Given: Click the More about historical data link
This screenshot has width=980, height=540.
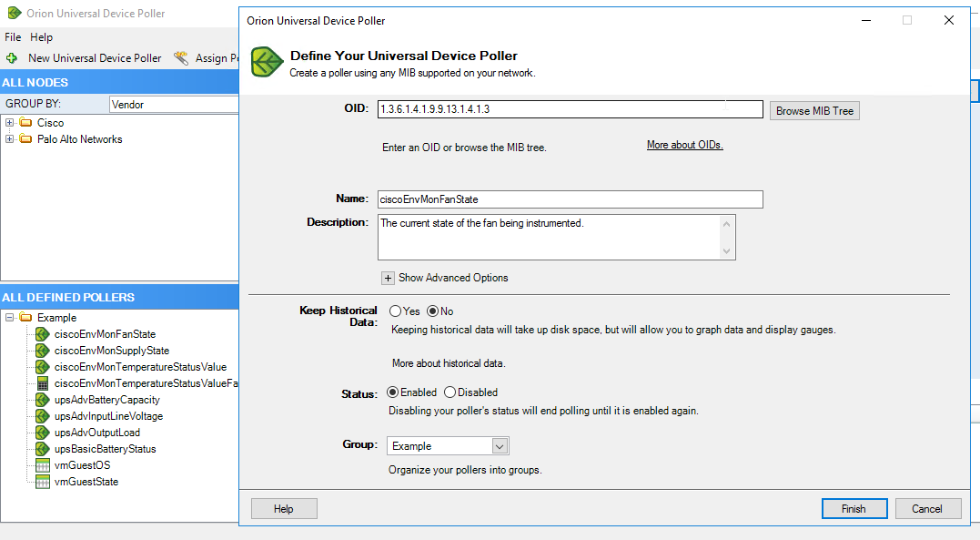Looking at the screenshot, I should tap(449, 363).
